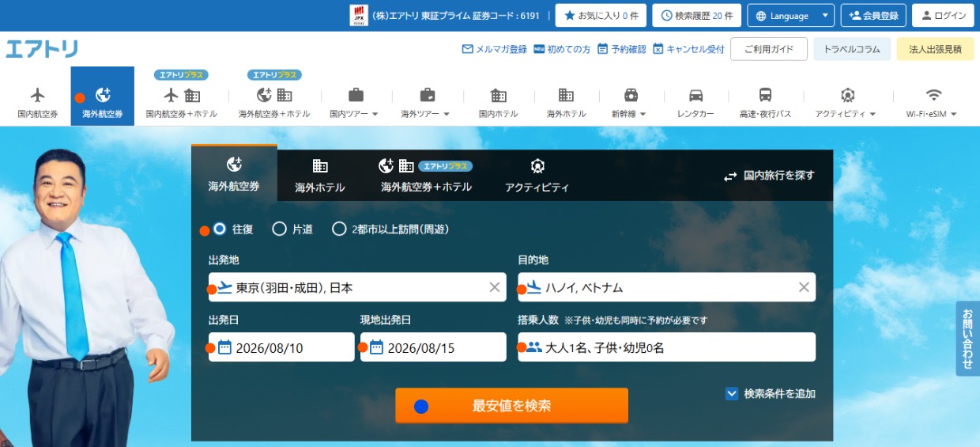Click ログイン button
The height and width of the screenshot is (447, 980).
click(943, 16)
